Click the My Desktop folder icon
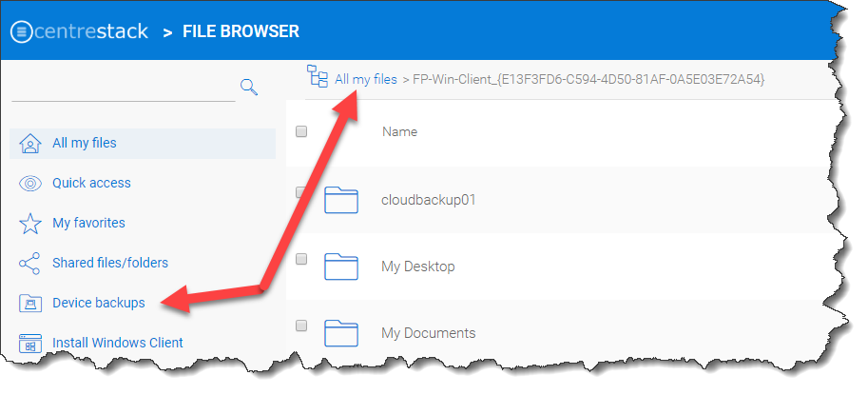Image resolution: width=868 pixels, height=395 pixels. [x=341, y=267]
